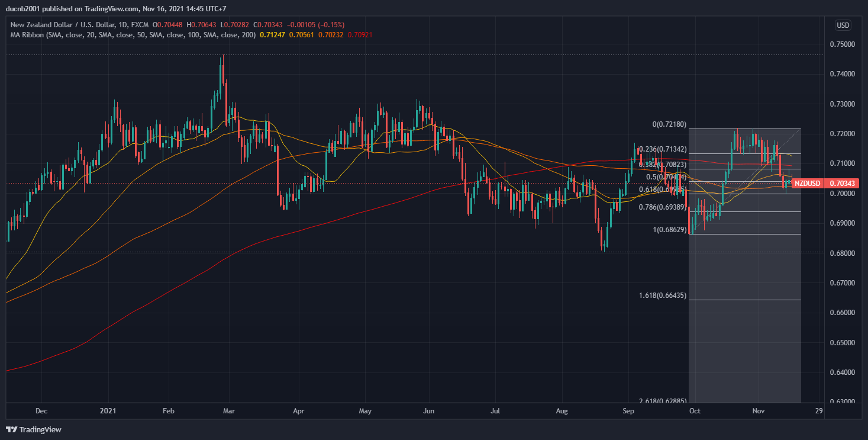The height and width of the screenshot is (440, 868).
Task: Click the Jul label on time axis
Action: click(496, 410)
